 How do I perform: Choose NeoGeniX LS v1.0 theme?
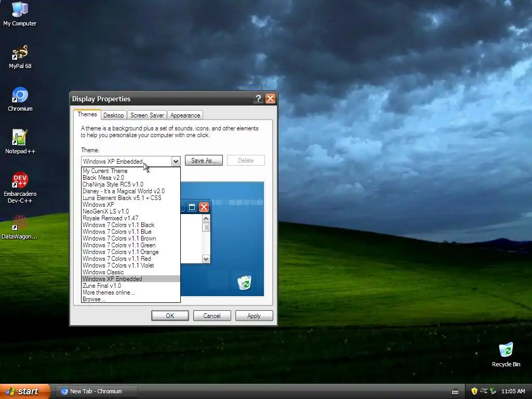[x=130, y=211]
